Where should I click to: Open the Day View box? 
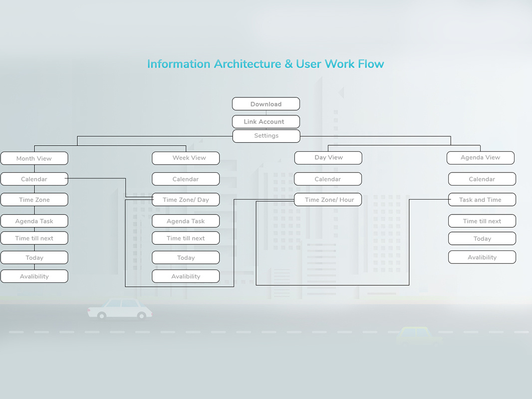pos(328,158)
